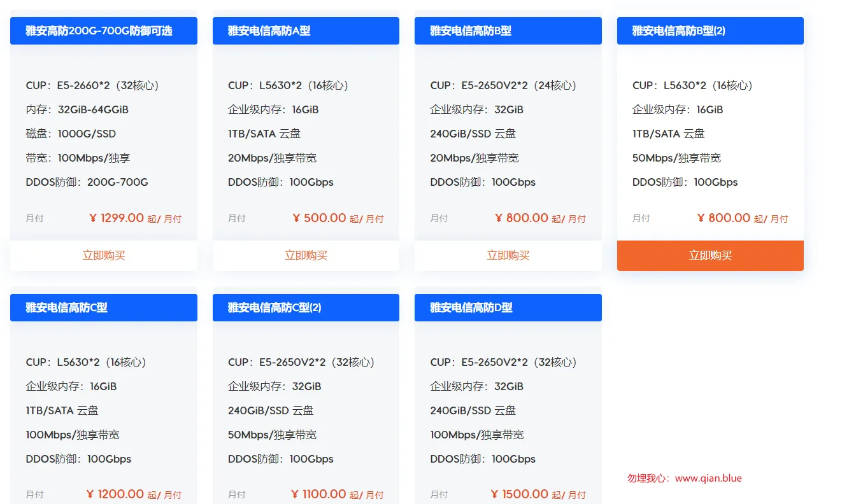Image resolution: width=856 pixels, height=504 pixels.
Task: Click the text 带宽：100Mbps/独享
Action: (x=78, y=158)
